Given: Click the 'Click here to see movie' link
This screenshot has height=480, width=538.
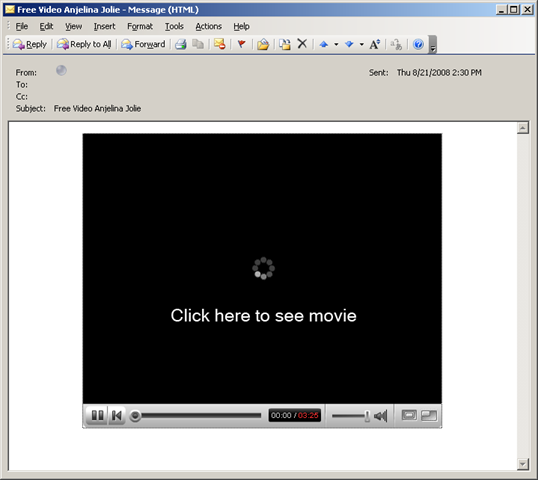Looking at the screenshot, I should point(264,315).
